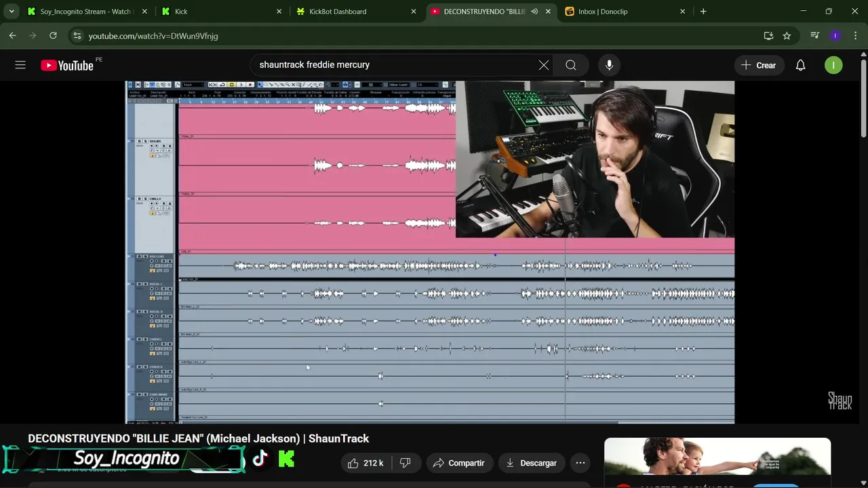This screenshot has width=868, height=488.
Task: Dislike the video with thumbs down
Action: point(406,463)
